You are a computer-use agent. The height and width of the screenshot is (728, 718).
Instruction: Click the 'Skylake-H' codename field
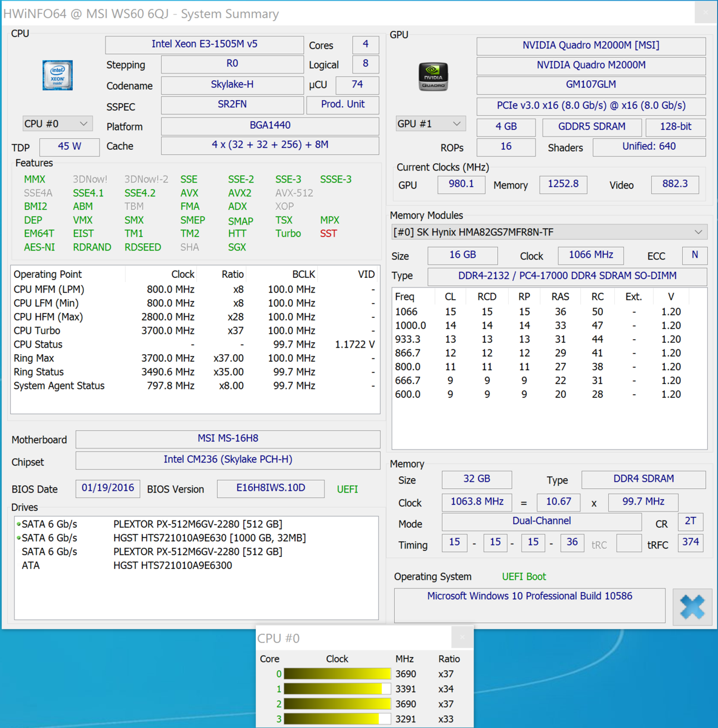[232, 85]
